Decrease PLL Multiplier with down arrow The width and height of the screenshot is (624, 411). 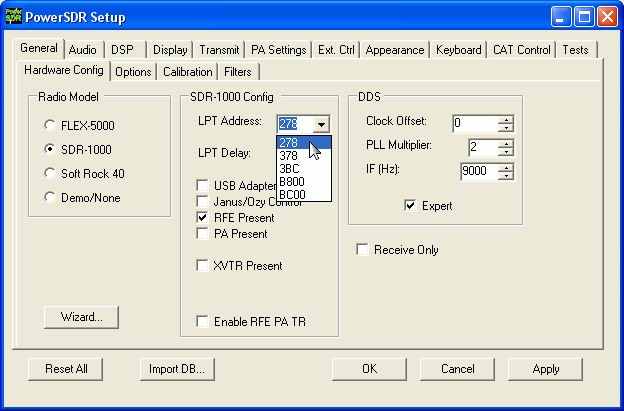[506, 152]
